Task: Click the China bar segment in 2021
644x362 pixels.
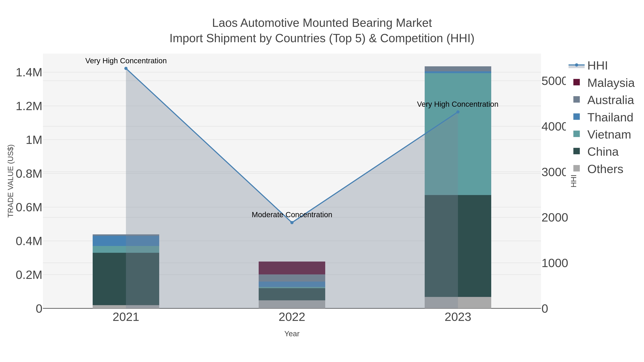Action: (x=126, y=279)
